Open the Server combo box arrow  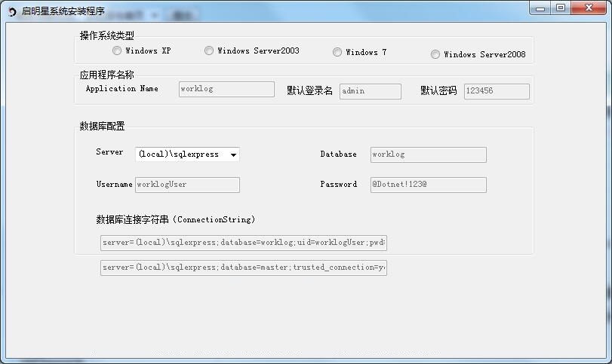point(233,154)
